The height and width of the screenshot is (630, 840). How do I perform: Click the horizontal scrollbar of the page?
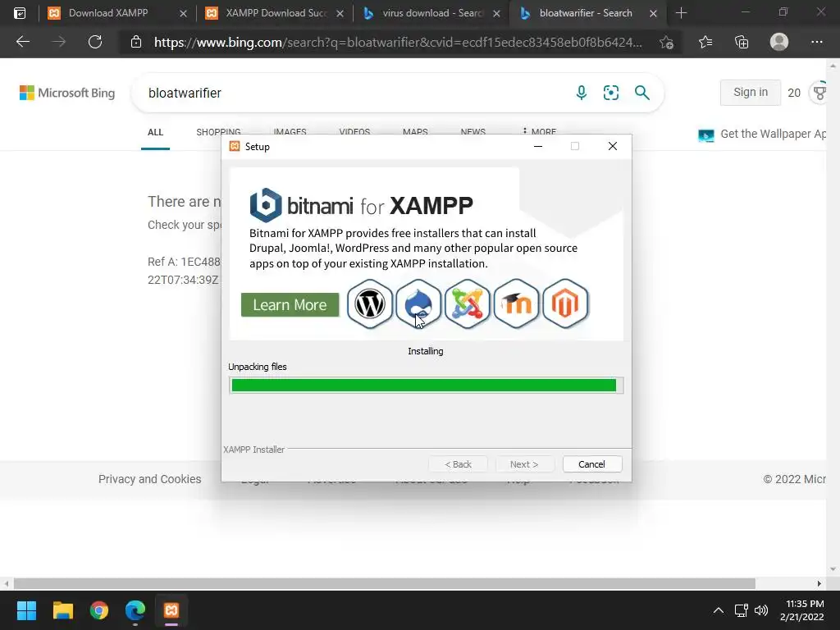[x=384, y=583]
